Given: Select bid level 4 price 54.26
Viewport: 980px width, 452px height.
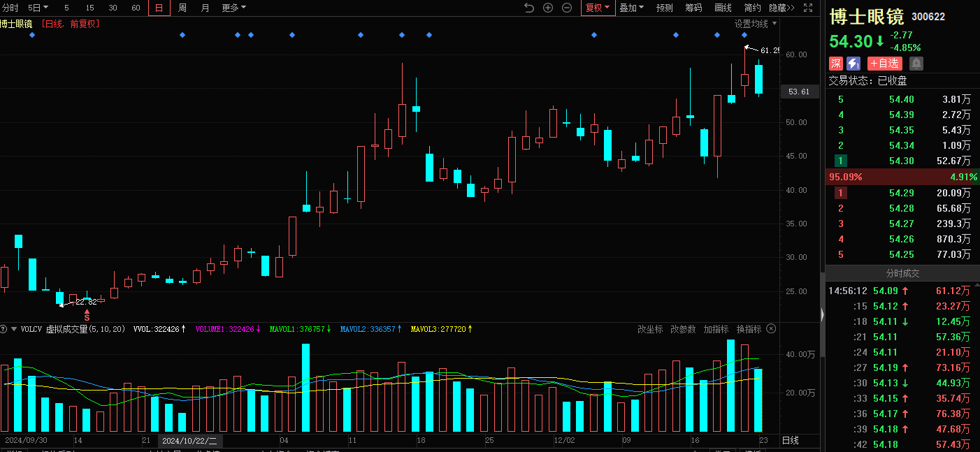Looking at the screenshot, I should [901, 239].
